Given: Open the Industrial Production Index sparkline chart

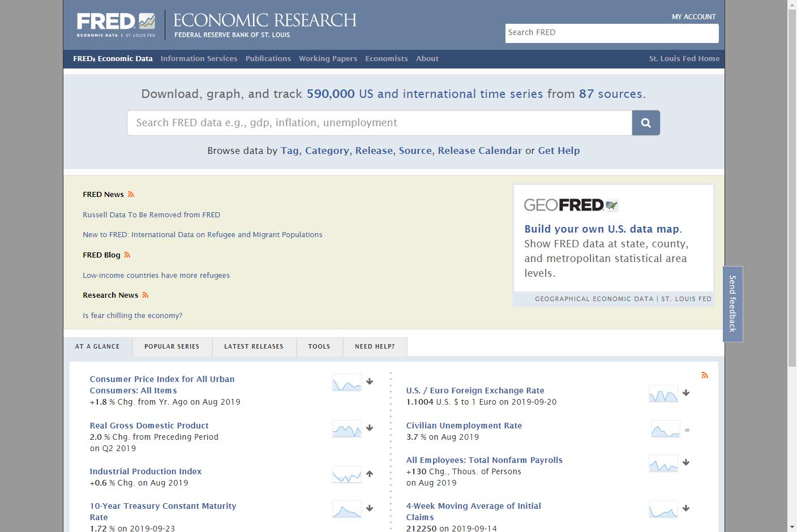Looking at the screenshot, I should 346,474.
